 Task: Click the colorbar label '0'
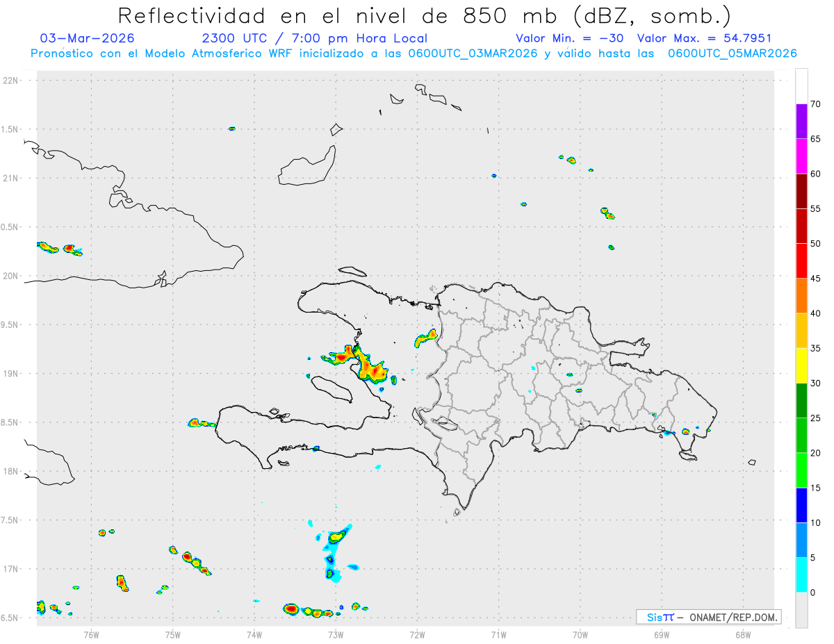coord(812,593)
